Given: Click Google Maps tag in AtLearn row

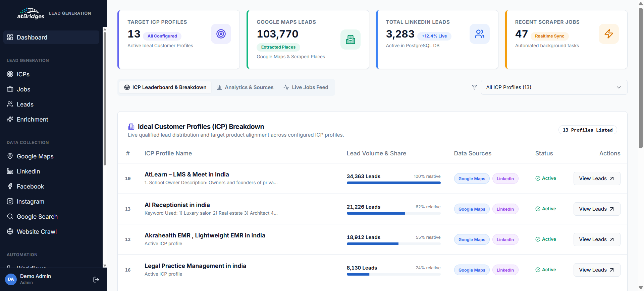Looking at the screenshot, I should pyautogui.click(x=472, y=178).
